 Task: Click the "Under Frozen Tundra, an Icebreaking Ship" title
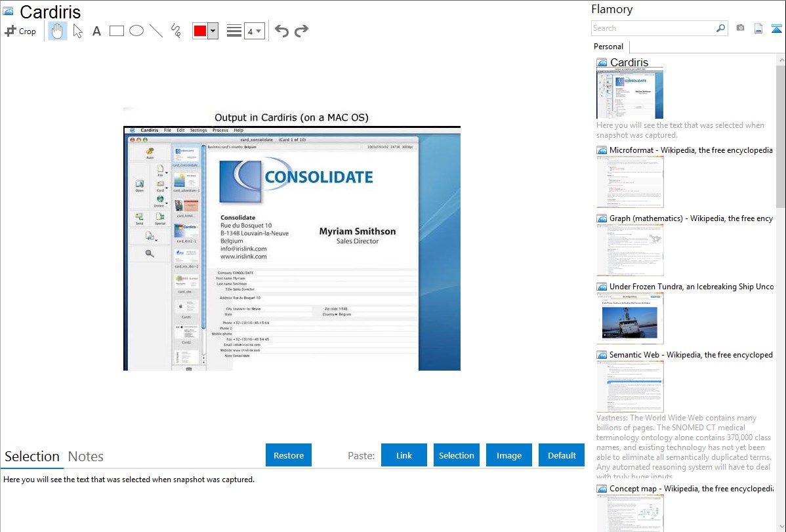[x=692, y=286]
